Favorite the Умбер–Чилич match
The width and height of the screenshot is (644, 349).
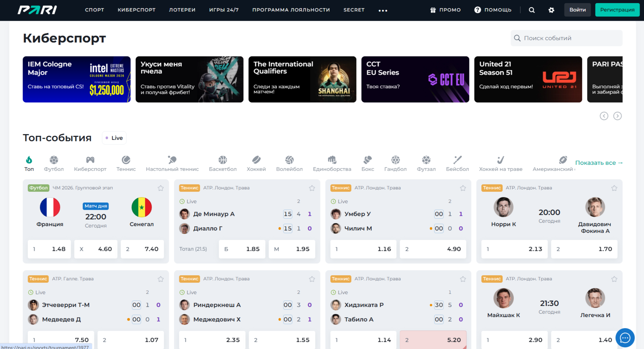(x=463, y=188)
